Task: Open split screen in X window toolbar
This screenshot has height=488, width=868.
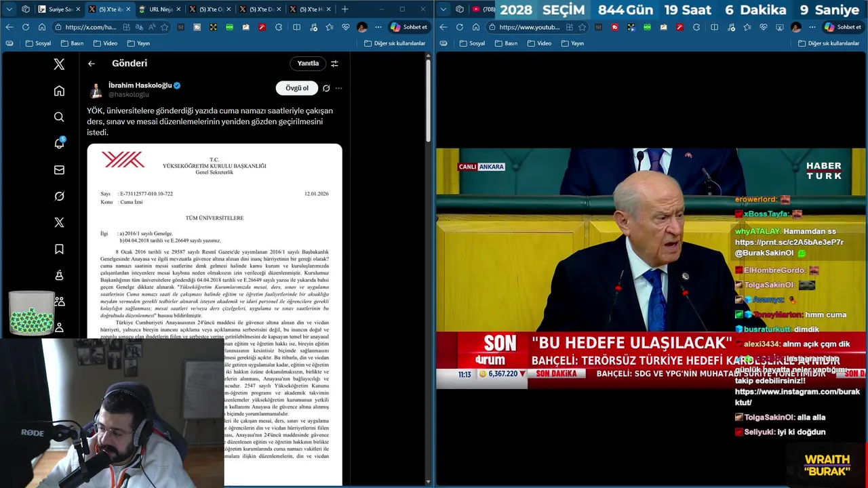Action: point(296,27)
